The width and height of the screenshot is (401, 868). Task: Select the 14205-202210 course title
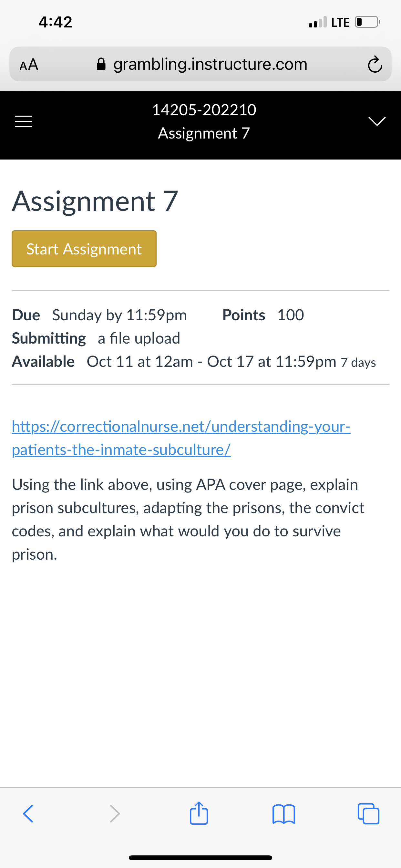(204, 110)
